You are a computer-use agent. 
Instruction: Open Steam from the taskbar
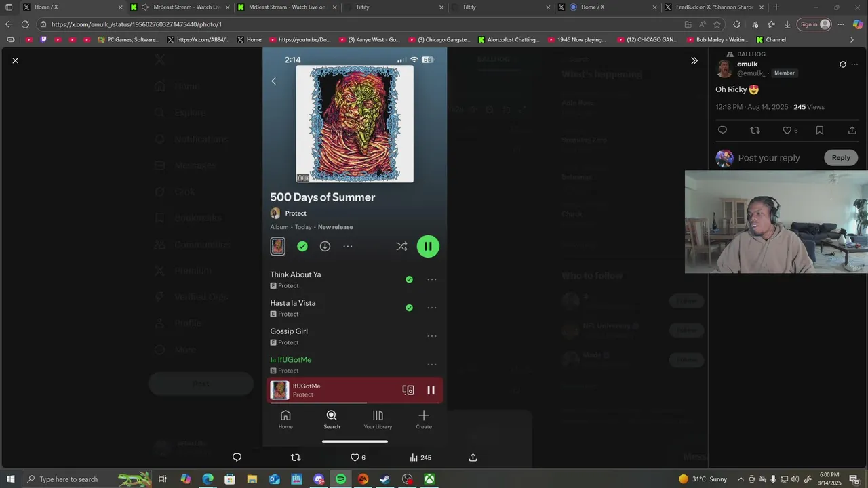[385, 479]
